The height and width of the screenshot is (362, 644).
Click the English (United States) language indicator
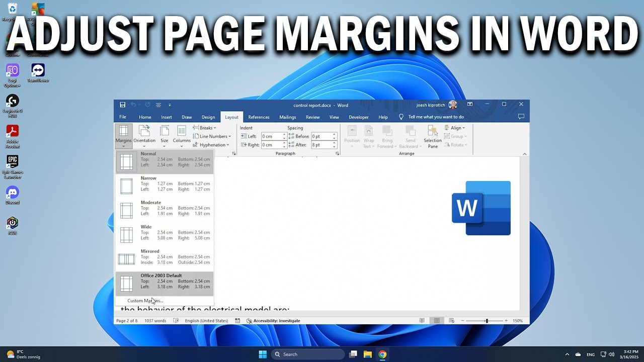[206, 321]
